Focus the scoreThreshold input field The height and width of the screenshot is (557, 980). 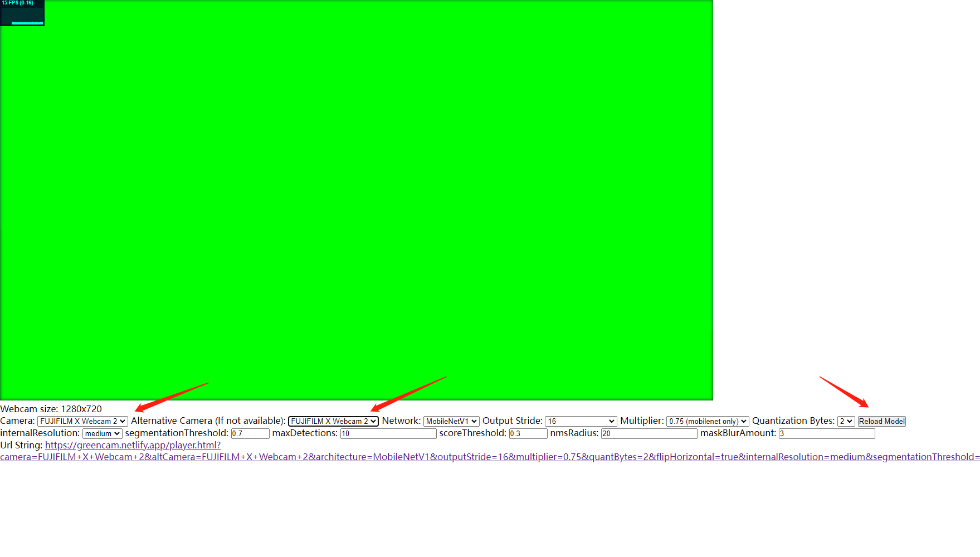[528, 433]
